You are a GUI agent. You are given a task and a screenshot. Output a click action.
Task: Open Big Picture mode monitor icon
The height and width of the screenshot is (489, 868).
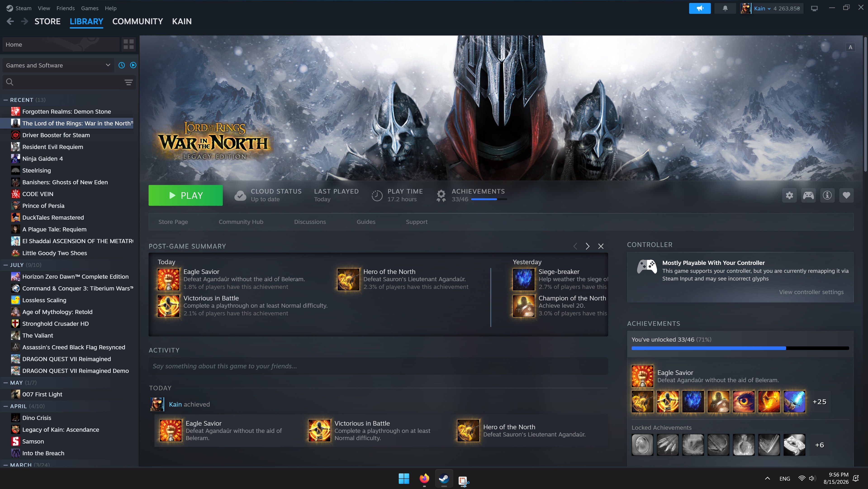pos(814,8)
